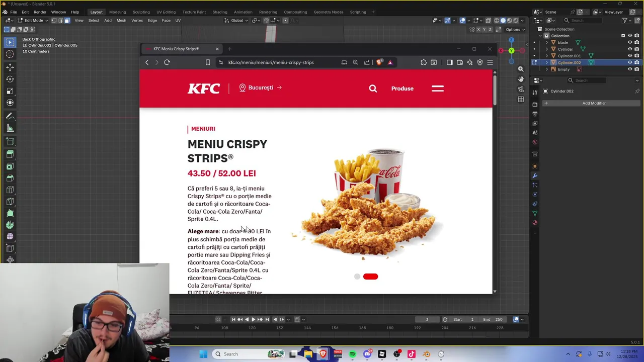
Task: Select the Select Box tool
Action: pos(10,42)
